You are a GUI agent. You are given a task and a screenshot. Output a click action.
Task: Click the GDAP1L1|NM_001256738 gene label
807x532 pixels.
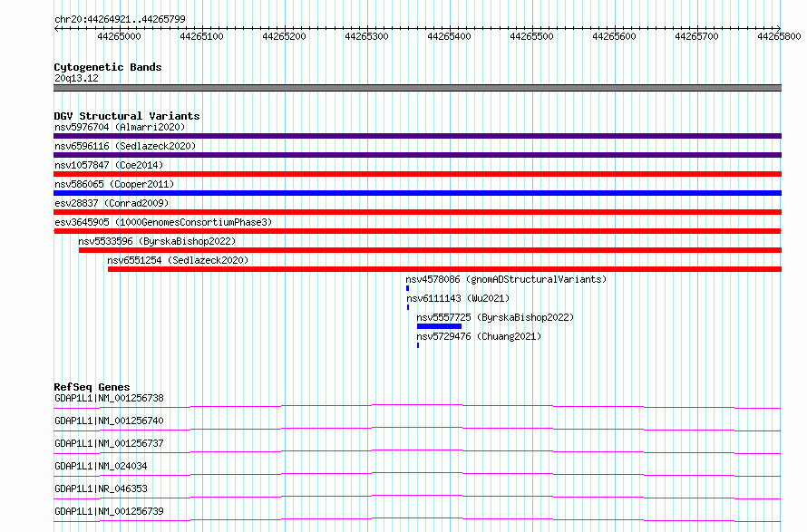109,398
